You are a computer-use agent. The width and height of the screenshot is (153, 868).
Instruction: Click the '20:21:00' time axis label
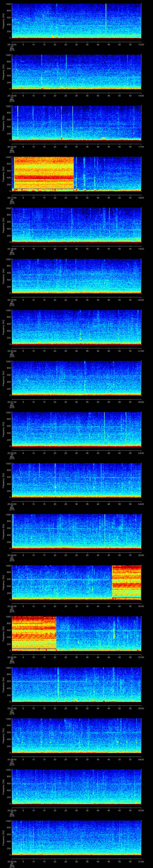pyautogui.click(x=12, y=402)
